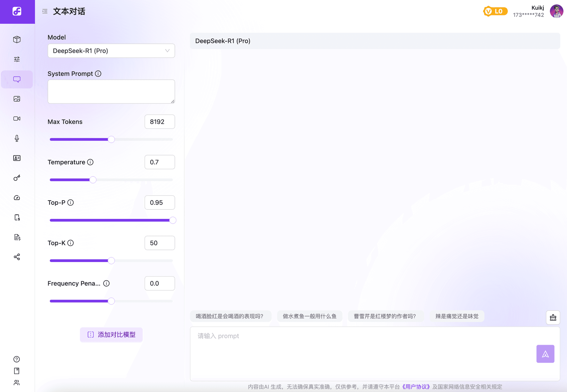This screenshot has height=392, width=567.
Task: Click the DeepSeek-R1 (Pro) chat header
Action: [x=375, y=41]
